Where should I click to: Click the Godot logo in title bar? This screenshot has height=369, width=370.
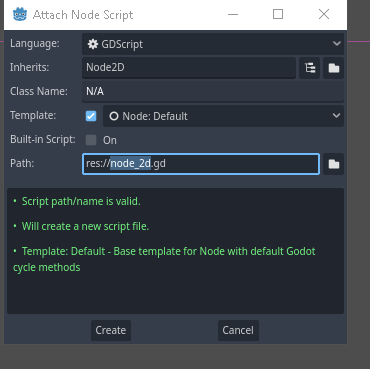[20, 15]
